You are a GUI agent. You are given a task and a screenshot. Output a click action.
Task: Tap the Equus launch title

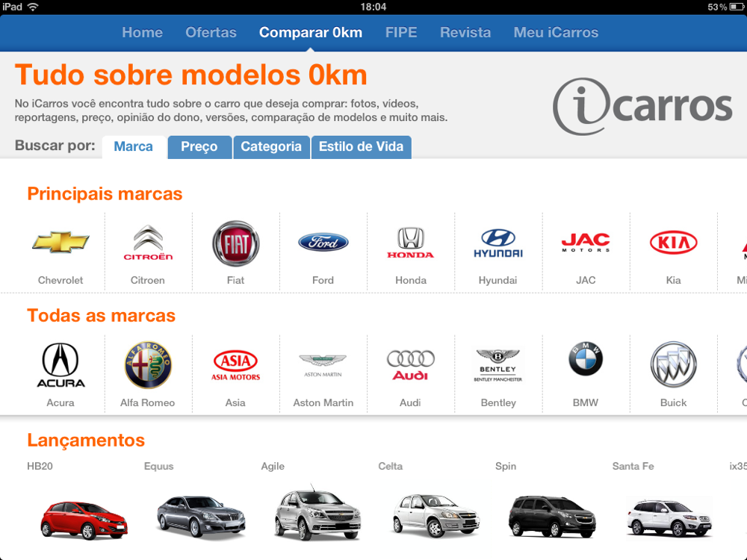(158, 466)
